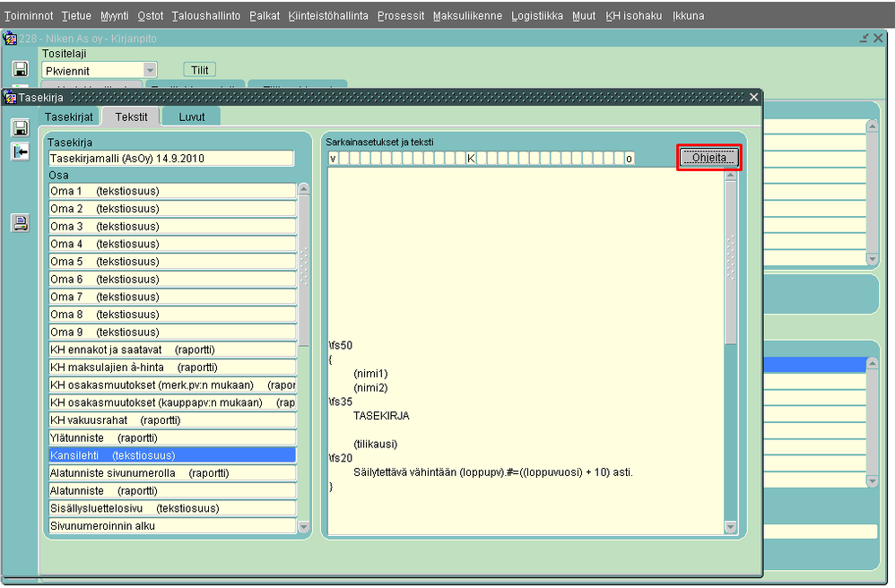Image resolution: width=895 pixels, height=588 pixels.
Task: Open the Ikkuna menu
Action: point(689,16)
